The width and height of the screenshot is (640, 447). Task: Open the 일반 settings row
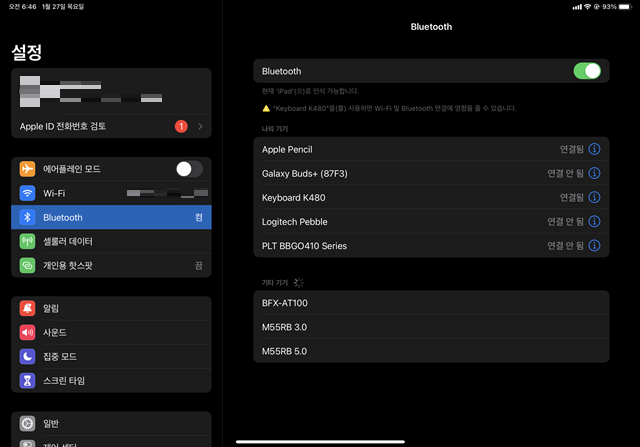pyautogui.click(x=111, y=423)
